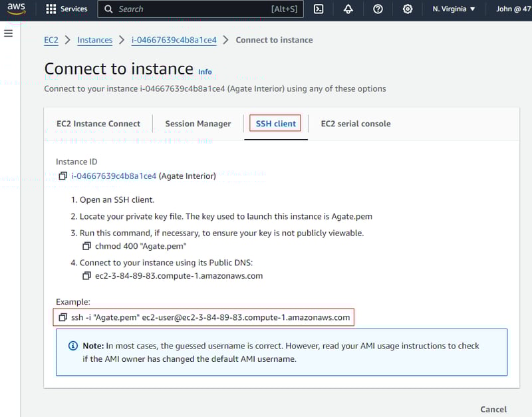Click the AWS logo home icon
The image size is (532, 417).
(x=16, y=9)
